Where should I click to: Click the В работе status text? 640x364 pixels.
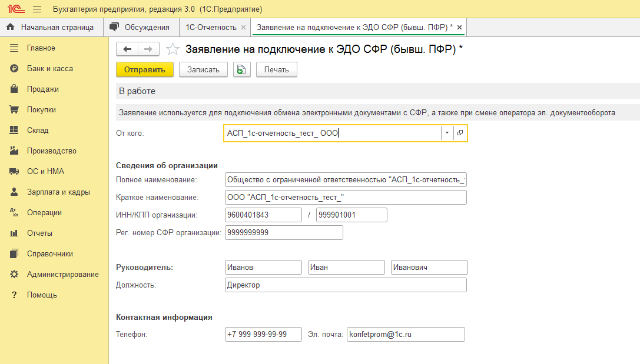pyautogui.click(x=137, y=91)
